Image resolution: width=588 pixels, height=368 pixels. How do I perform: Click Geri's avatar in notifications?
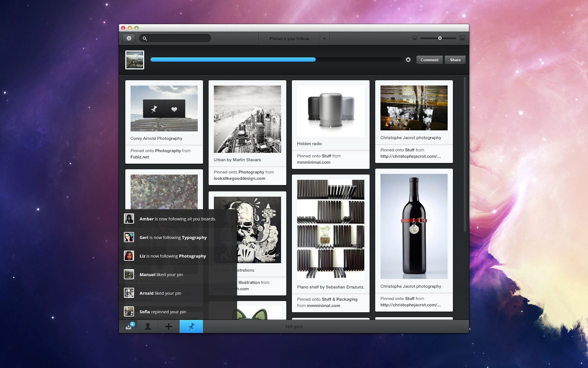[129, 237]
